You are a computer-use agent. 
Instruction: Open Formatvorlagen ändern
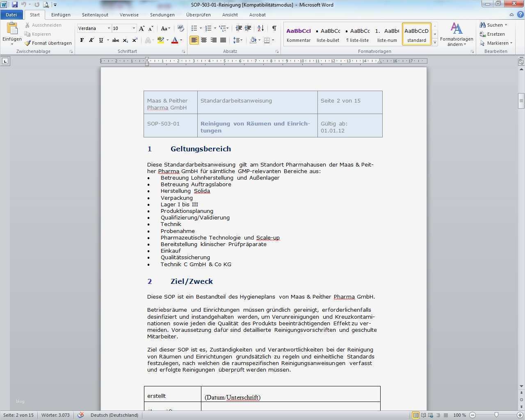pyautogui.click(x=457, y=34)
